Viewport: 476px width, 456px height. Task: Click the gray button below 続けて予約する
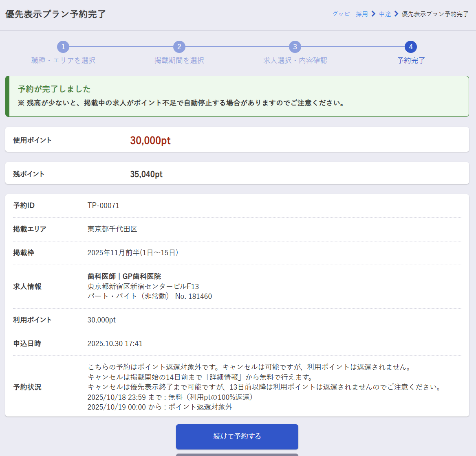click(x=237, y=454)
